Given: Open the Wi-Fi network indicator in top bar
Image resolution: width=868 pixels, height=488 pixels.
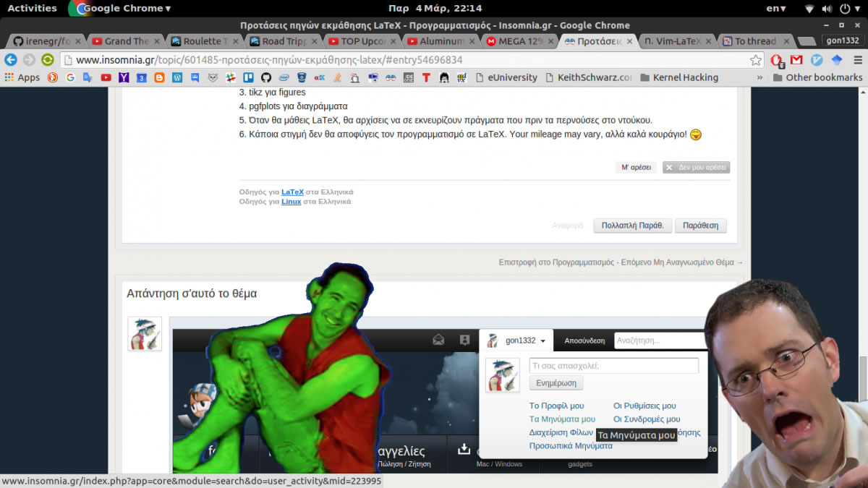Looking at the screenshot, I should (809, 8).
